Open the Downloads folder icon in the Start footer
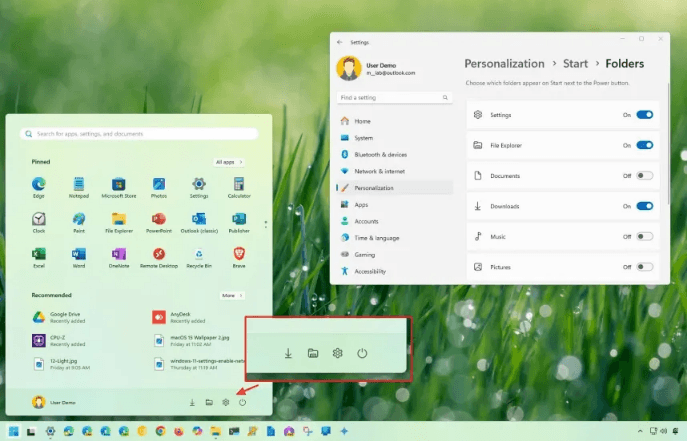The height and width of the screenshot is (441, 687). [192, 402]
